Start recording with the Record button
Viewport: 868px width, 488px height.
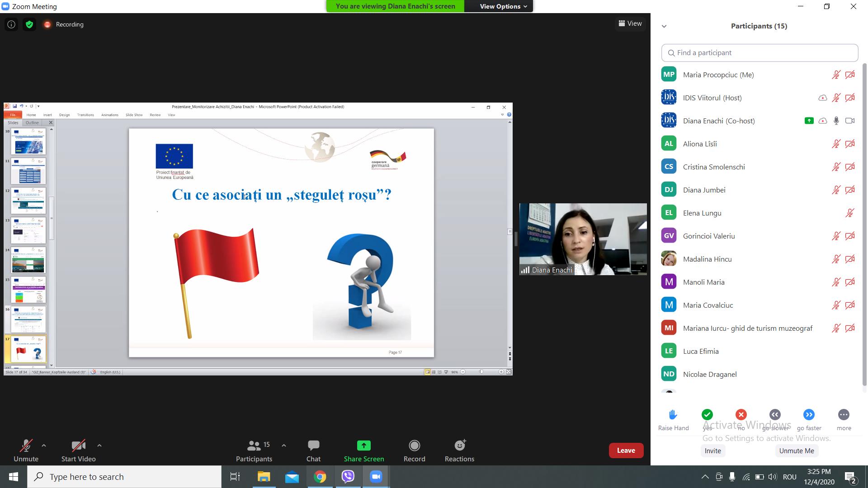[x=415, y=450]
